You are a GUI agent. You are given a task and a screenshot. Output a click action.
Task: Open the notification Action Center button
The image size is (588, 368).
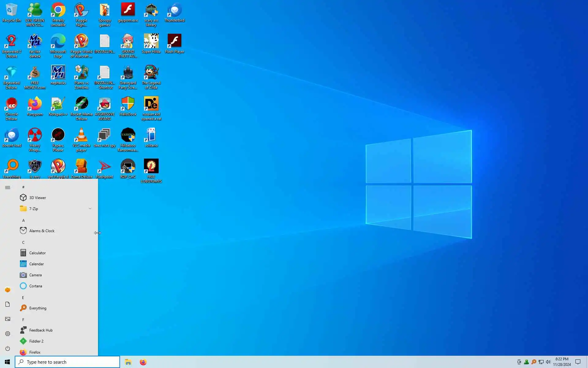coord(578,362)
